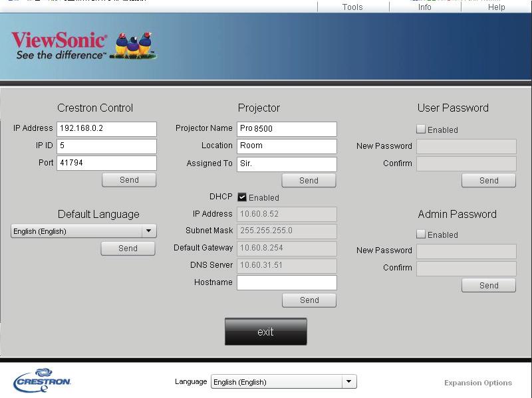
Task: Send the Default Language setting
Action: pos(128,249)
